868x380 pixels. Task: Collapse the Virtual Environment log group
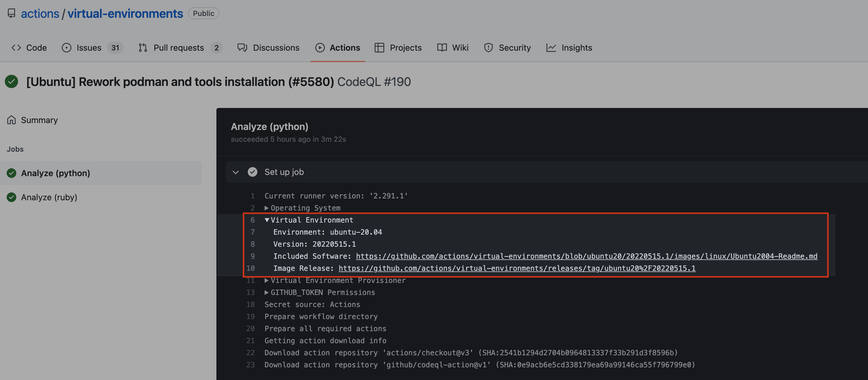(x=267, y=220)
